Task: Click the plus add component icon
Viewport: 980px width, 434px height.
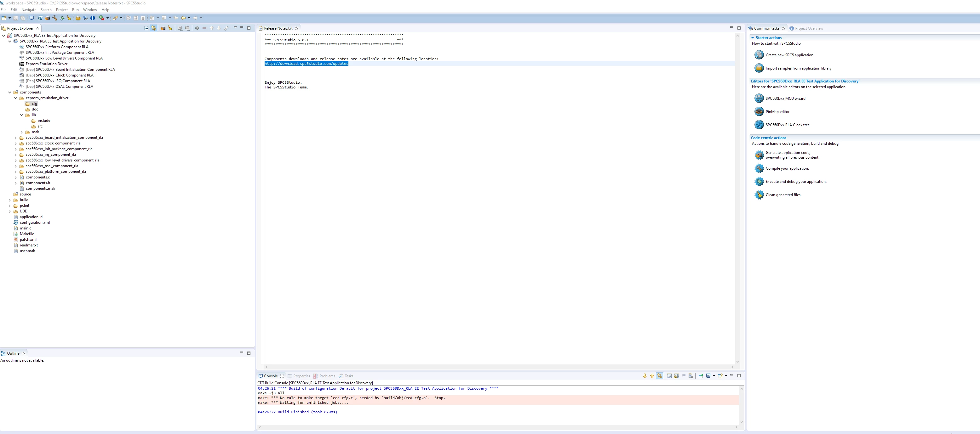Action: tap(197, 28)
